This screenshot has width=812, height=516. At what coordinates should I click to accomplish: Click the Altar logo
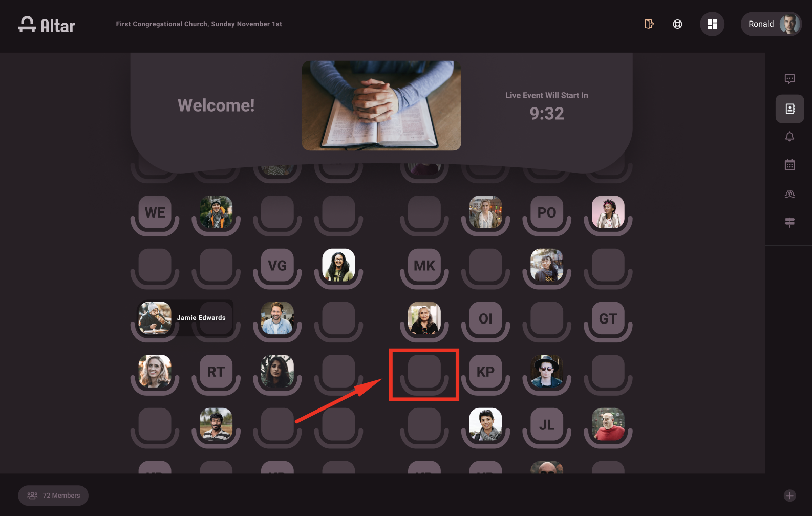47,25
